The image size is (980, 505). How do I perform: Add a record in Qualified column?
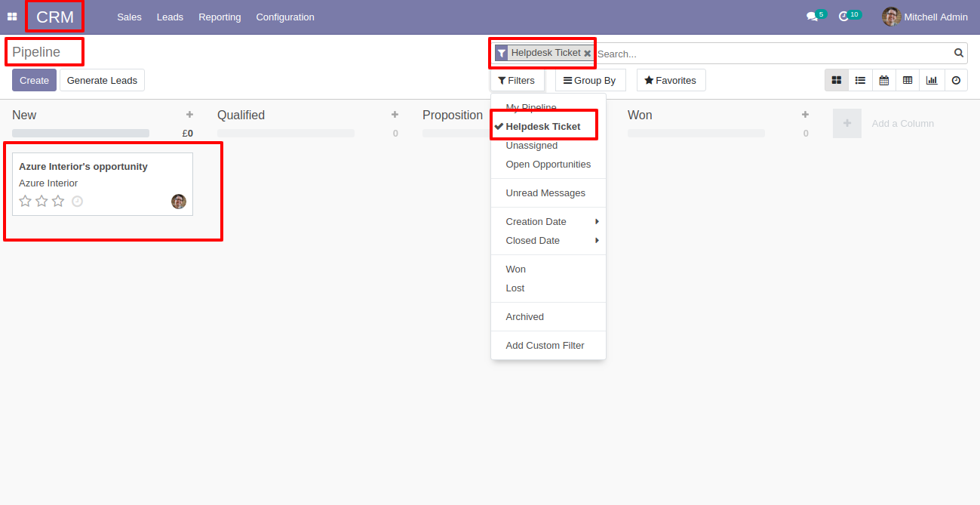[x=395, y=115]
